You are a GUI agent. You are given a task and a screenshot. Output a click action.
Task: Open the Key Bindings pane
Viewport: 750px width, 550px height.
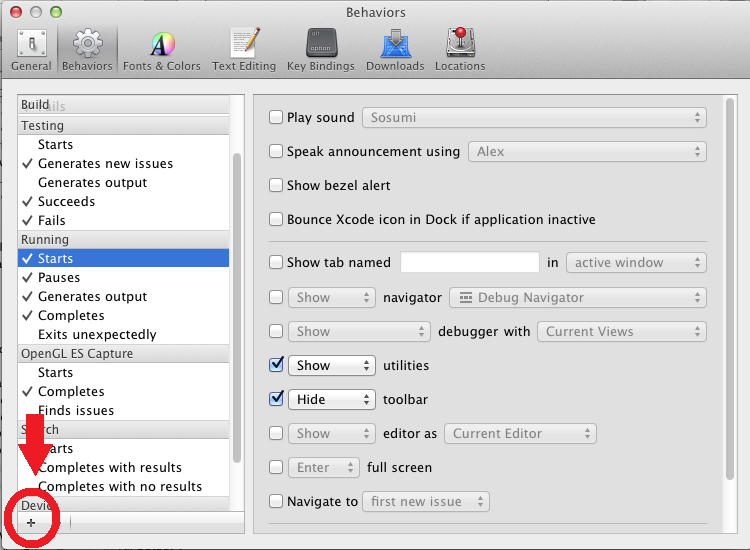[321, 50]
